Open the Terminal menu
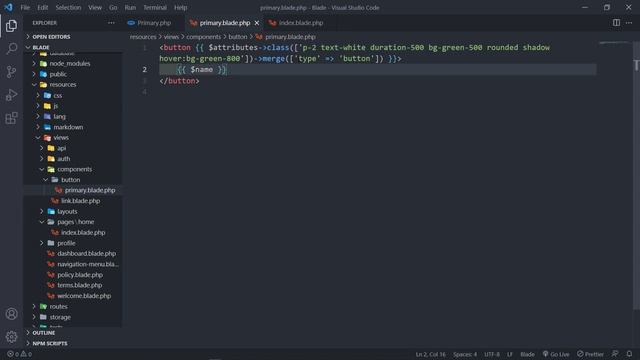Image resolution: width=640 pixels, height=360 pixels. [x=155, y=7]
